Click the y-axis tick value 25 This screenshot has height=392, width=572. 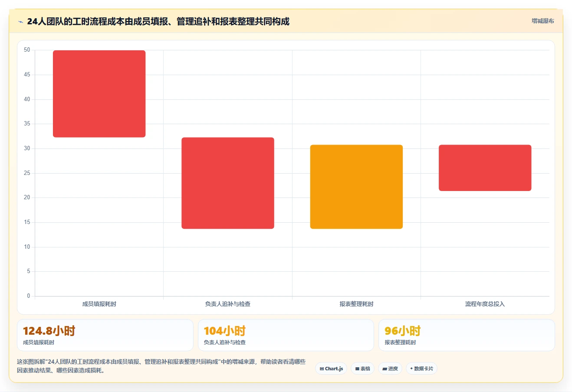(x=27, y=173)
